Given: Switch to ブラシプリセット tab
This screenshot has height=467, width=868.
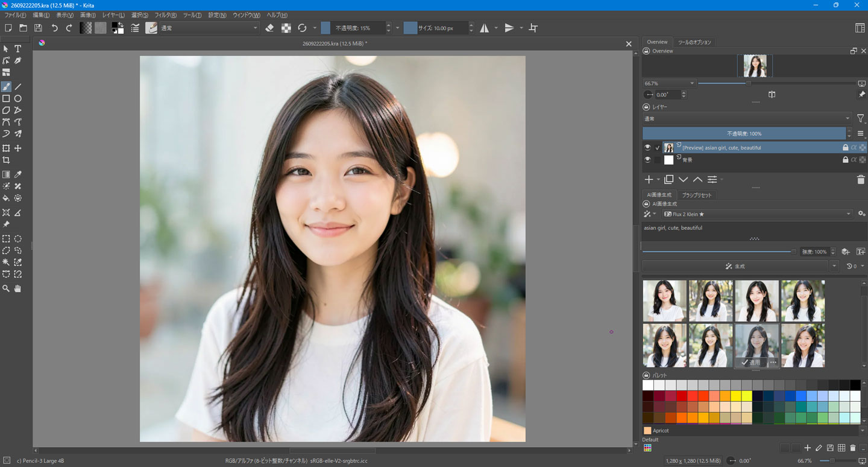Looking at the screenshot, I should (696, 195).
